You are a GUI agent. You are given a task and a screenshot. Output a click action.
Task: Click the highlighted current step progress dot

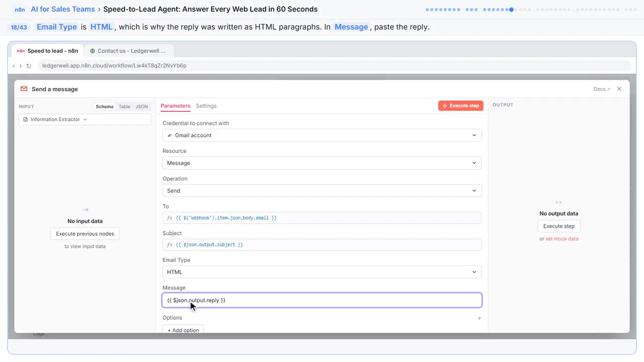pos(511,10)
